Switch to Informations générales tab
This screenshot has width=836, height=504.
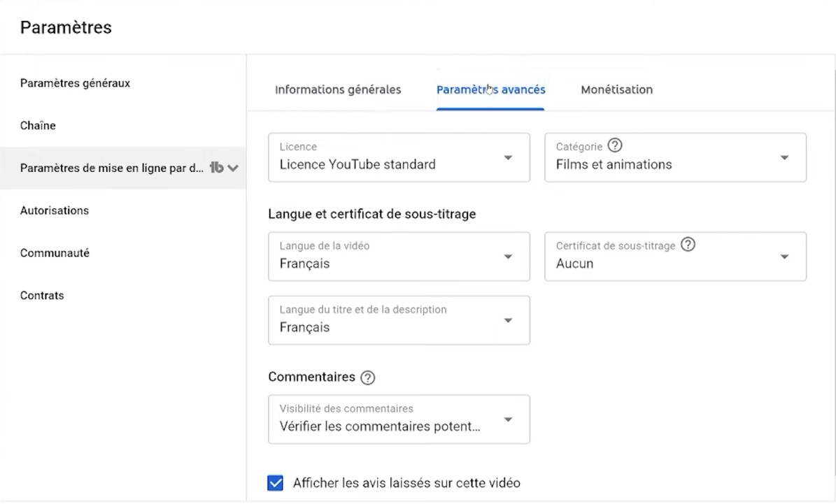[338, 89]
